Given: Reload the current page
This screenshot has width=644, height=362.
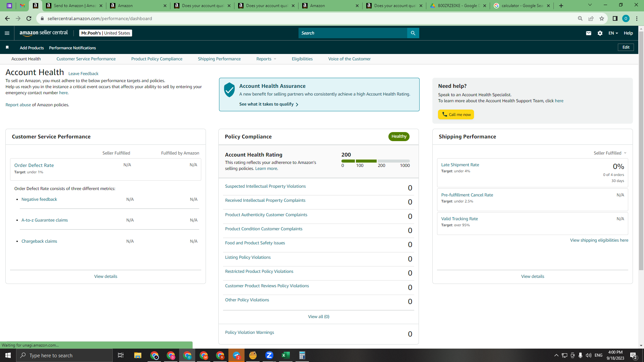Looking at the screenshot, I should point(29,18).
